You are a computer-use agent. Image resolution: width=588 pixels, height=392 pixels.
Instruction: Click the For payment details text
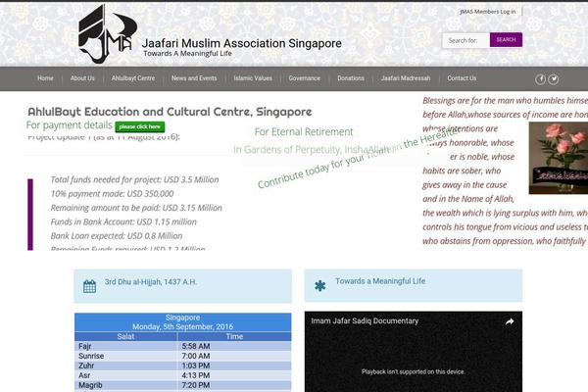click(69, 124)
